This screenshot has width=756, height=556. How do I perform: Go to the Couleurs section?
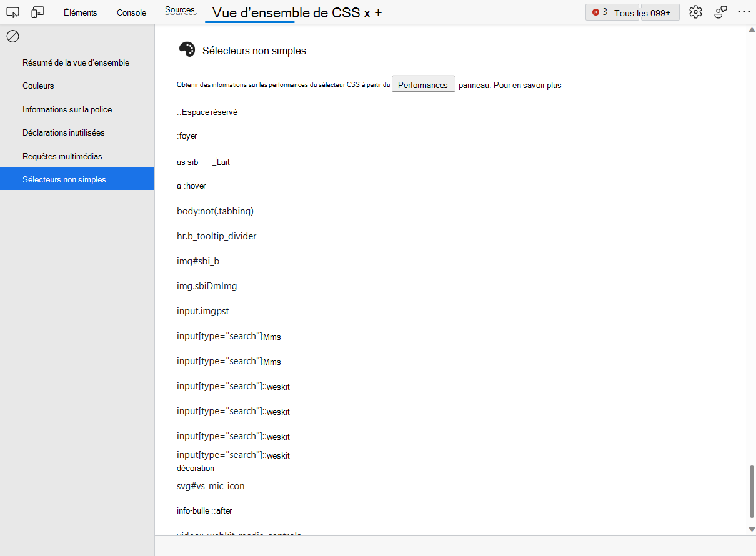click(77, 86)
